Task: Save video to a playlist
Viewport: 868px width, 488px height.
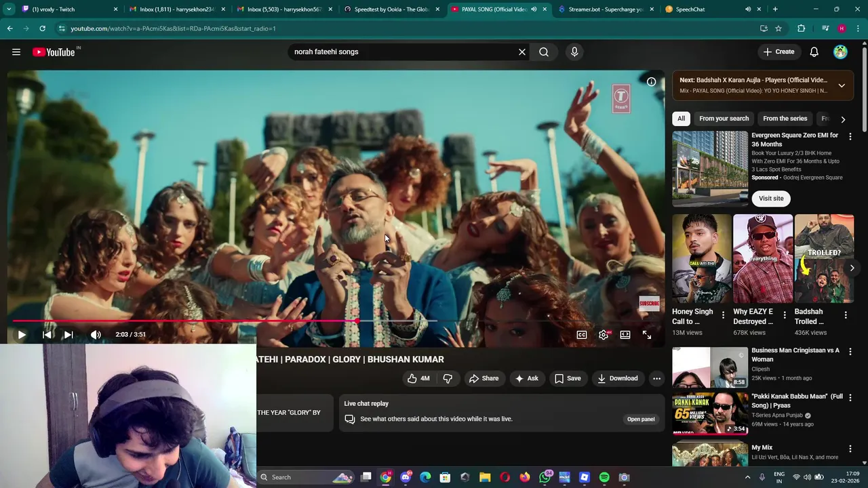Action: (568, 378)
